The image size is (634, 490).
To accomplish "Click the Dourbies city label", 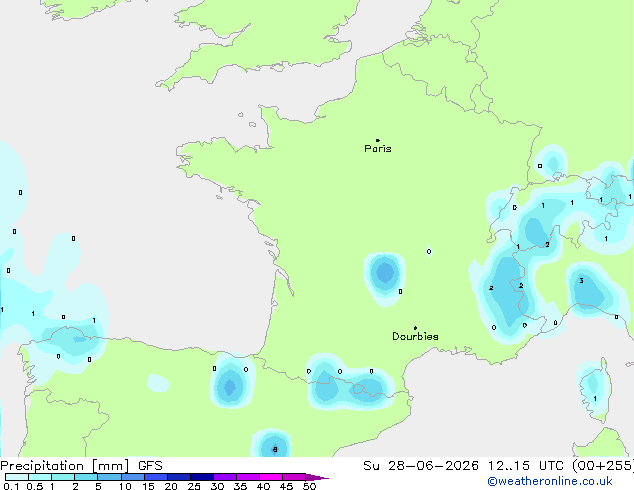I will click(415, 336).
